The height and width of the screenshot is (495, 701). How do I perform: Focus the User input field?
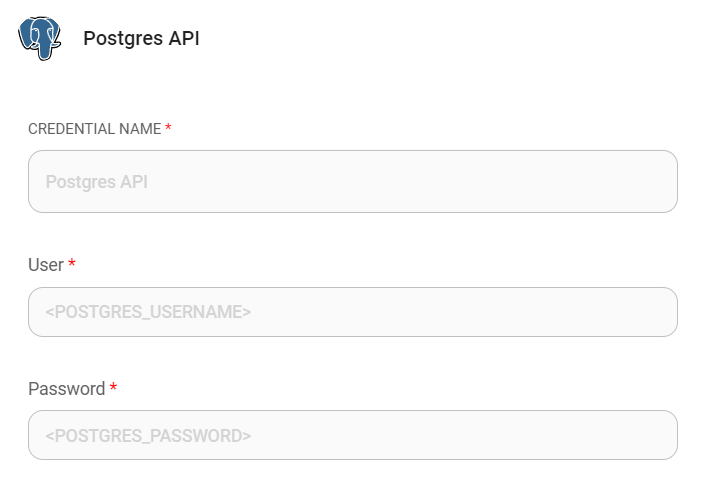(352, 312)
